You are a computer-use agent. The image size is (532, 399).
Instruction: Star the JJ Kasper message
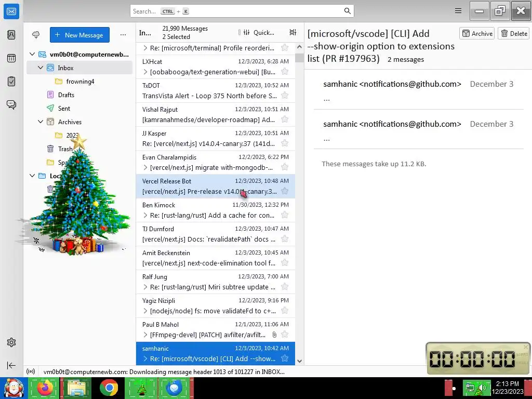(x=285, y=143)
